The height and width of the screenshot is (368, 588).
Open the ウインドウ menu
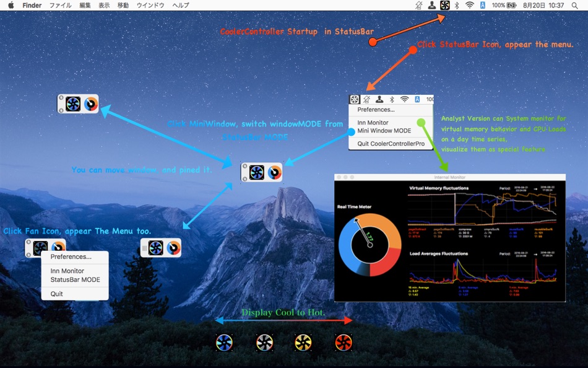pyautogui.click(x=150, y=5)
